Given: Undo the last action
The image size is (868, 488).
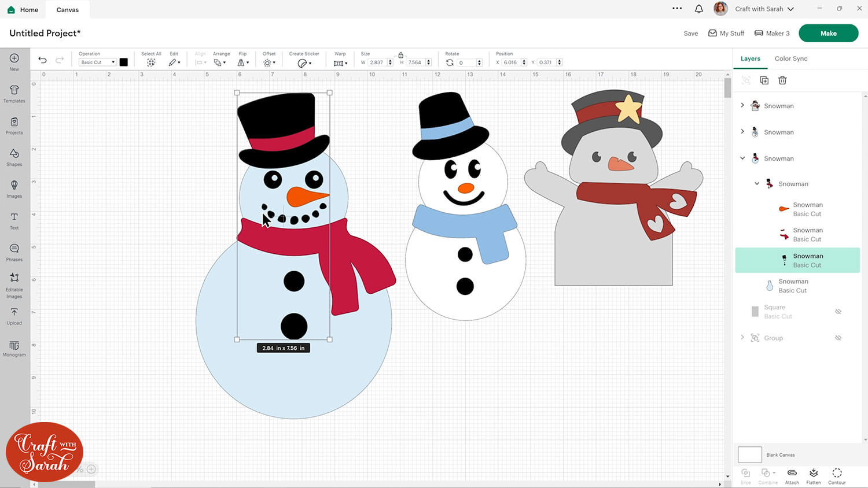Looking at the screenshot, I should click(x=42, y=60).
